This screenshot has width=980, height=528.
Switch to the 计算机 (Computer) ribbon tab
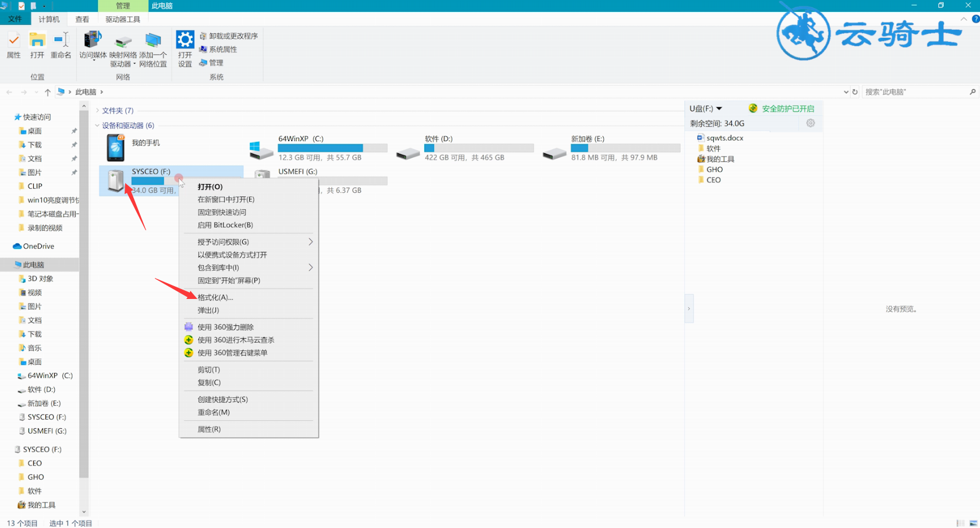click(49, 19)
